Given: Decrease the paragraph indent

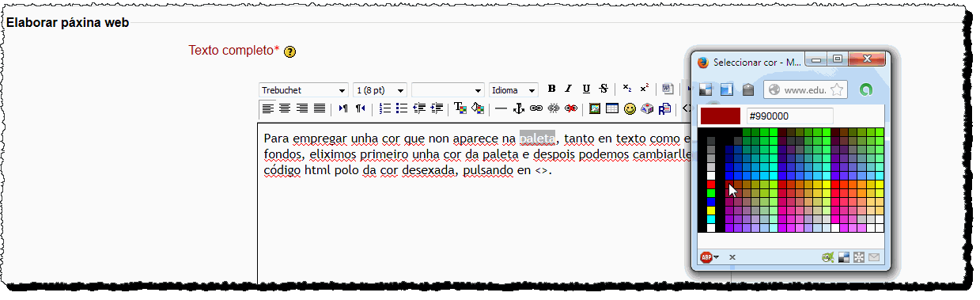Looking at the screenshot, I should pyautogui.click(x=419, y=108).
